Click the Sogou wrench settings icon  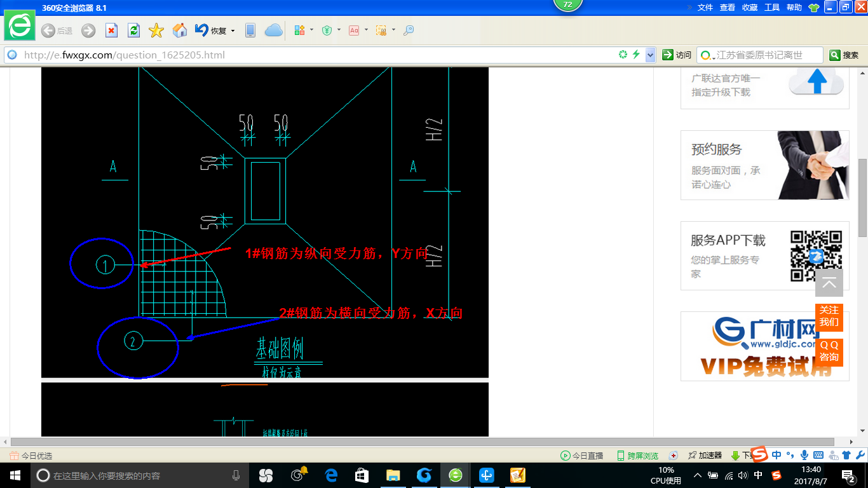click(860, 455)
